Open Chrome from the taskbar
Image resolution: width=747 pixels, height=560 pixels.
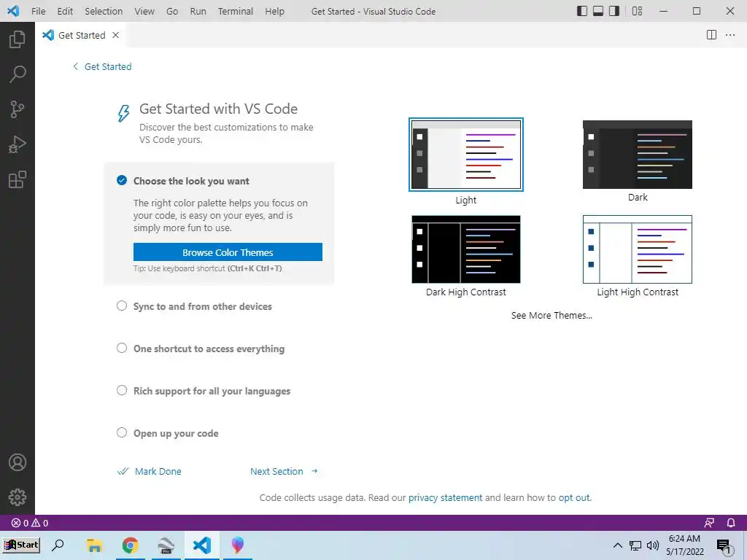click(130, 545)
